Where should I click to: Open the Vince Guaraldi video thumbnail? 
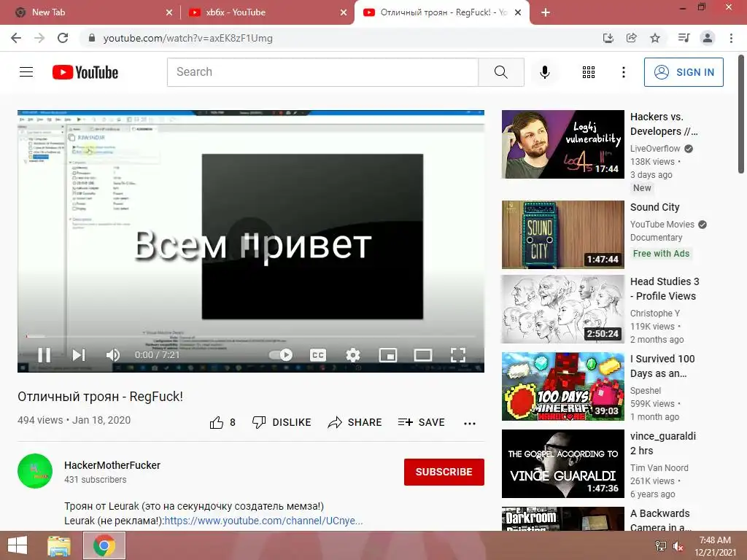[562, 464]
